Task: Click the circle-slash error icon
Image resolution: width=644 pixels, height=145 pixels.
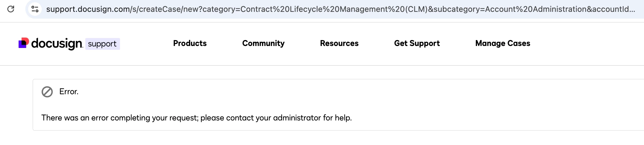Action: [47, 92]
